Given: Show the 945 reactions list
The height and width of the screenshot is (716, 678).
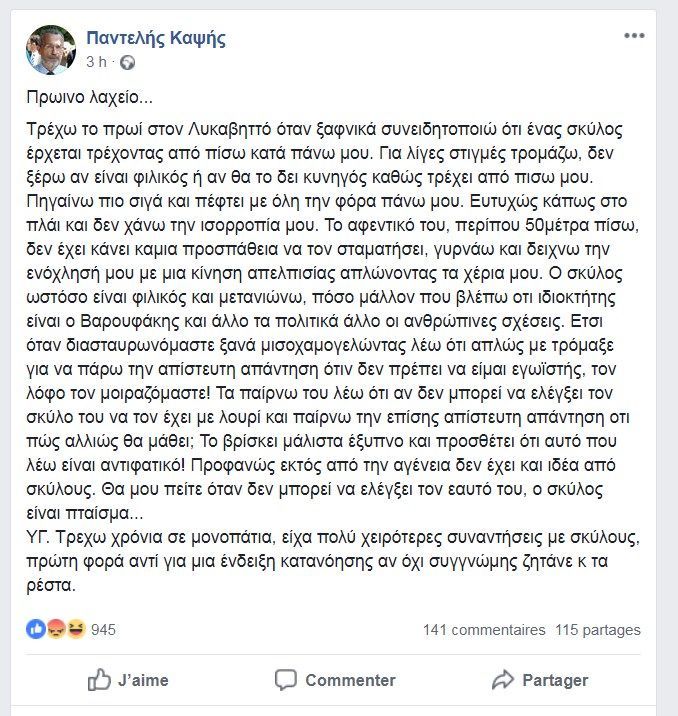Looking at the screenshot, I should click(104, 630).
